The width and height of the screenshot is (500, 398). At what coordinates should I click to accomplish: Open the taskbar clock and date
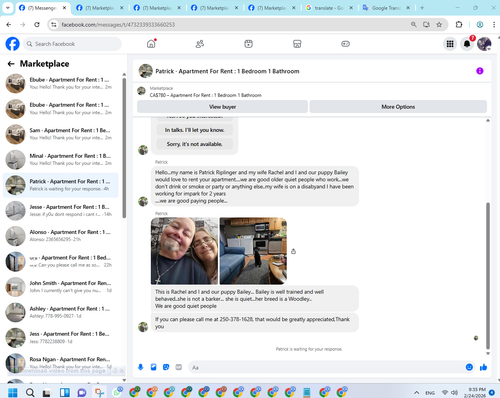tap(475, 392)
